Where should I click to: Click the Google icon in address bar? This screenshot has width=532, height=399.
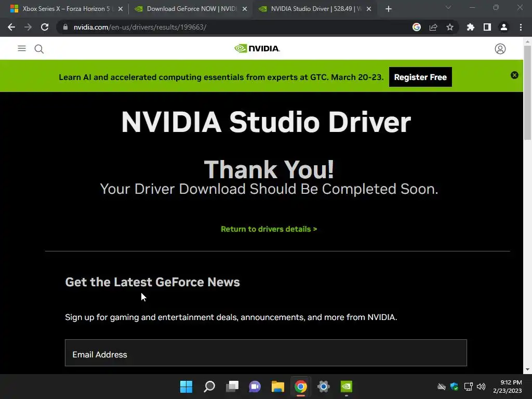tap(417, 27)
